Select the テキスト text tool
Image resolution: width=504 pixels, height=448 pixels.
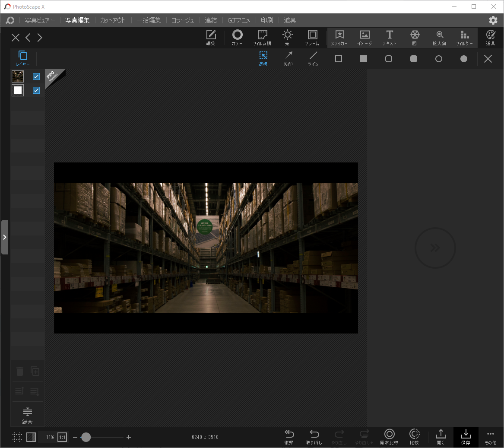(389, 38)
